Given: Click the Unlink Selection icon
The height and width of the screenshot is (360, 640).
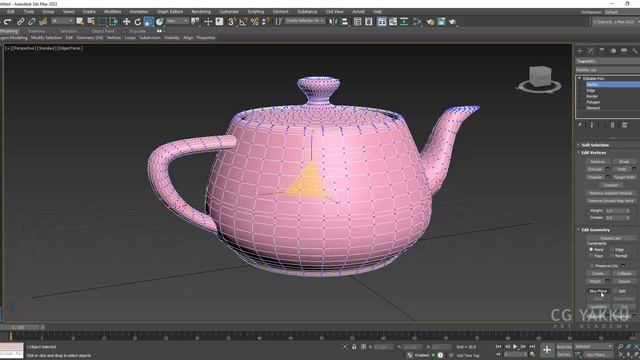Looking at the screenshot, I should click(31, 22).
